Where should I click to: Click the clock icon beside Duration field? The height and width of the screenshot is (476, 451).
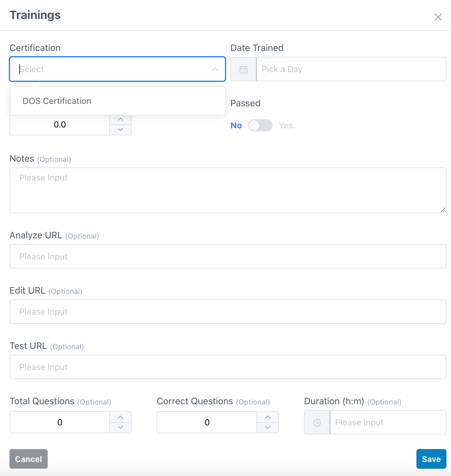[317, 423]
